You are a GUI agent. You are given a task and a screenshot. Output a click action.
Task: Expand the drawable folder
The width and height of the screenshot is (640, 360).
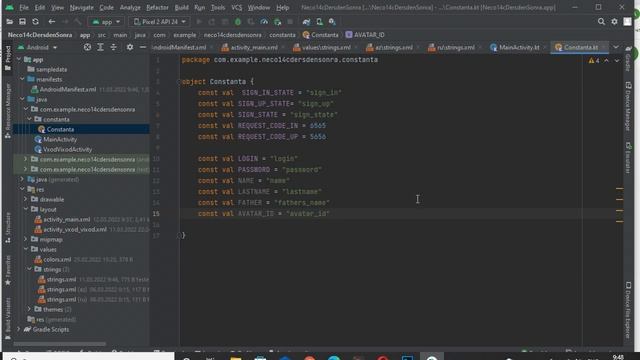point(26,199)
